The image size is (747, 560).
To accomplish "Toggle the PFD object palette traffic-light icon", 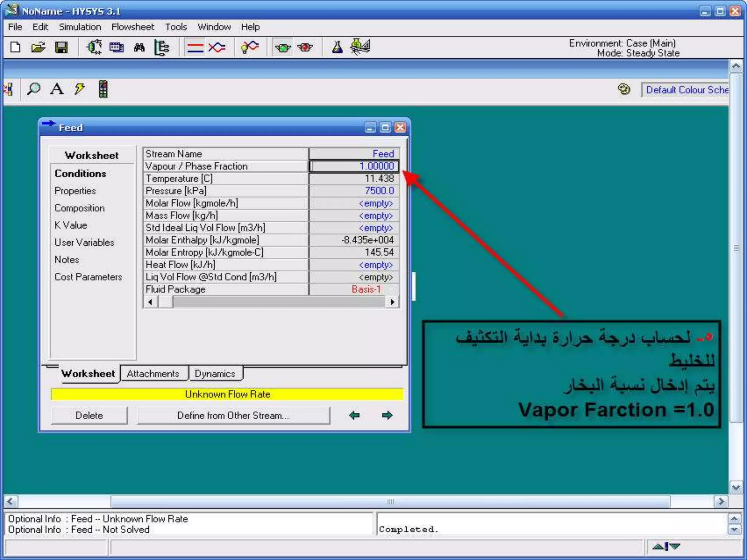I will pyautogui.click(x=103, y=89).
